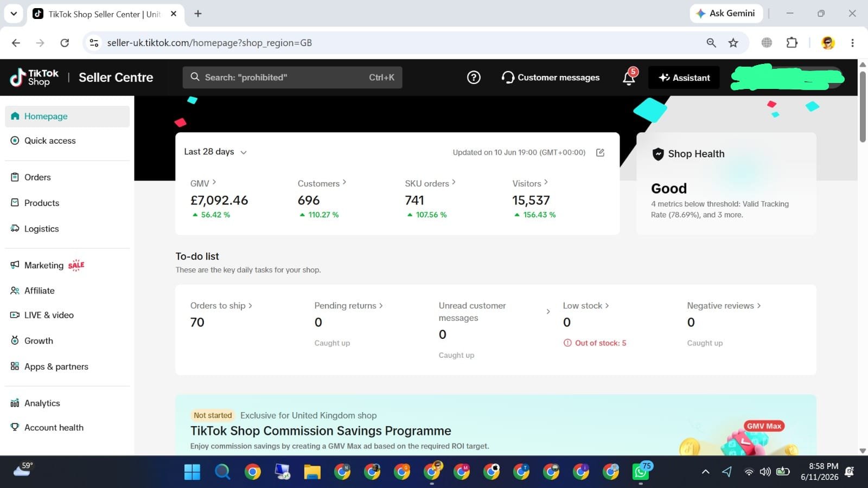
Task: View the Out of stock: 5 alert
Action: point(595,343)
